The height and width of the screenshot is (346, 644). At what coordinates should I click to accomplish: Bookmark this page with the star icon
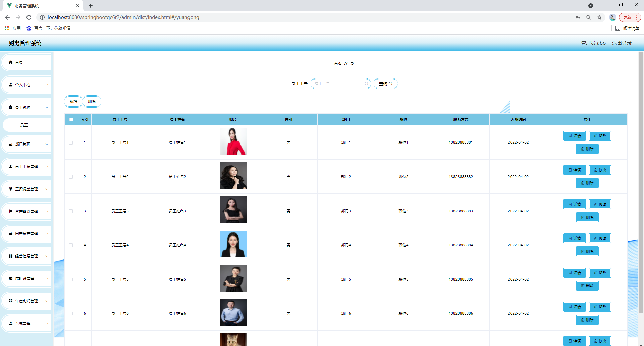click(599, 17)
